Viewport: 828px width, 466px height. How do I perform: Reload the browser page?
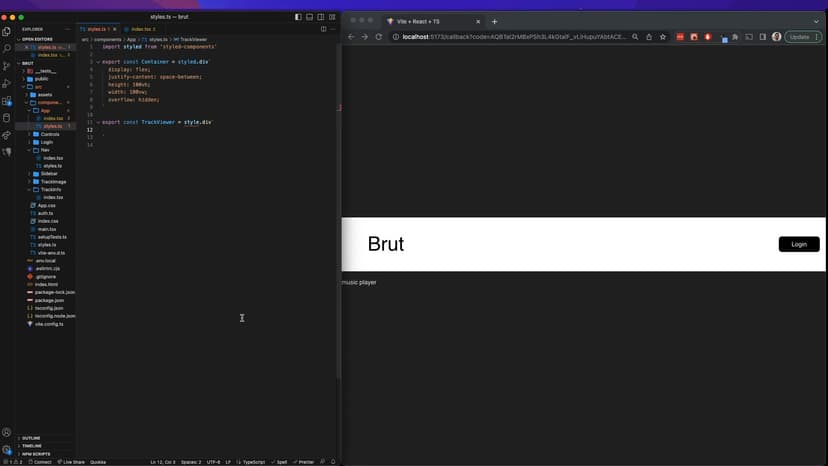tap(378, 37)
